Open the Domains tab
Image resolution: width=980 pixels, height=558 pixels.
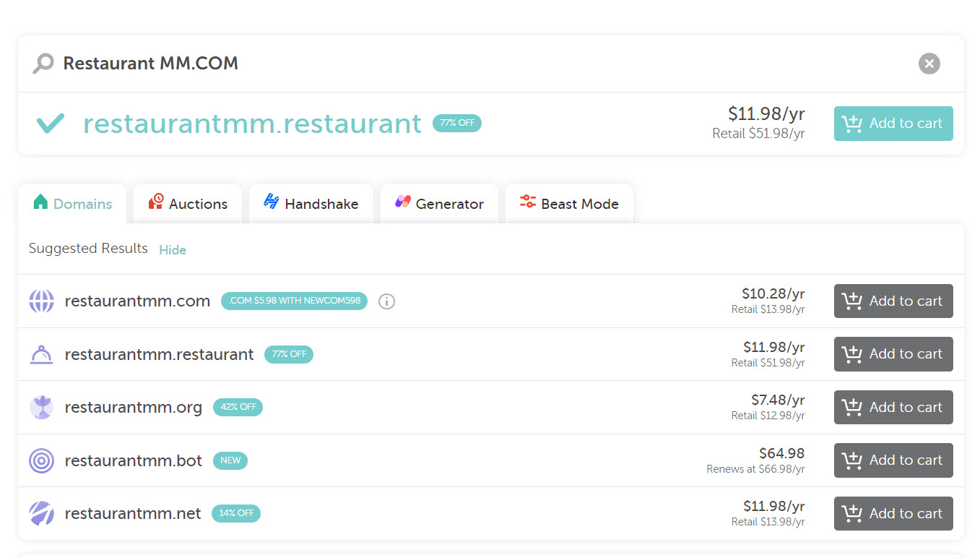click(72, 204)
